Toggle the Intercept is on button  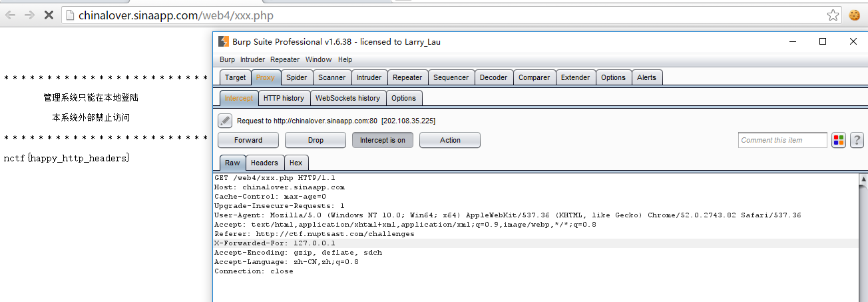(383, 140)
